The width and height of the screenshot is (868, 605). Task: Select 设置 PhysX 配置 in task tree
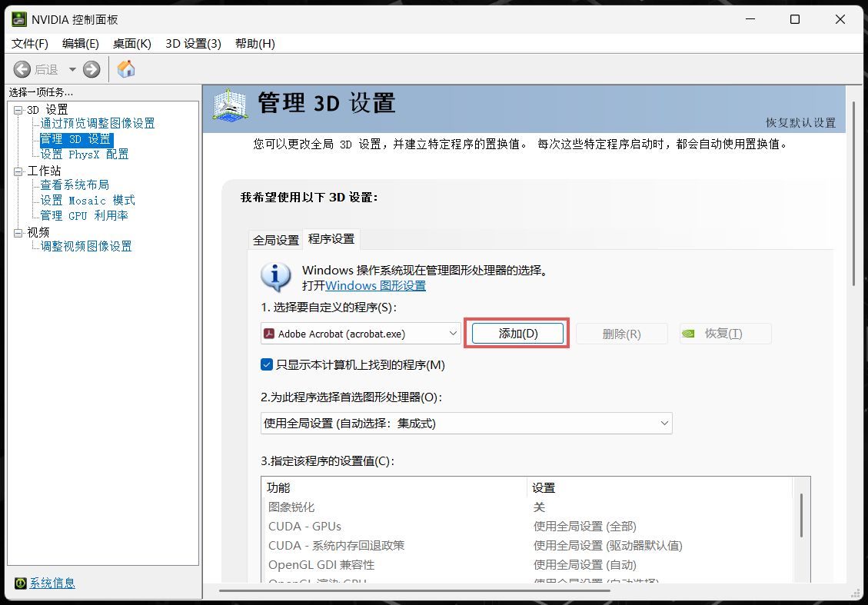(84, 155)
